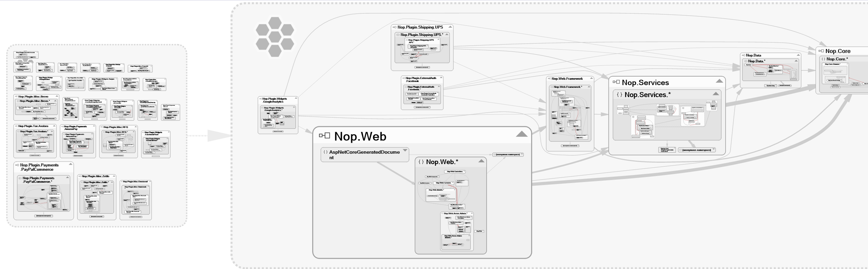868x269 pixels.
Task: Expand the AspNetCoreGeneratedDocument namespace
Action: click(x=405, y=150)
